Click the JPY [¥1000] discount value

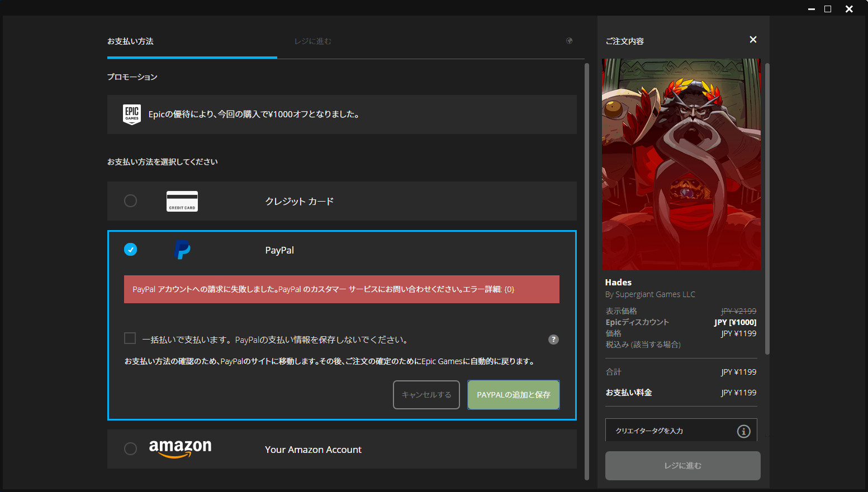tap(735, 322)
